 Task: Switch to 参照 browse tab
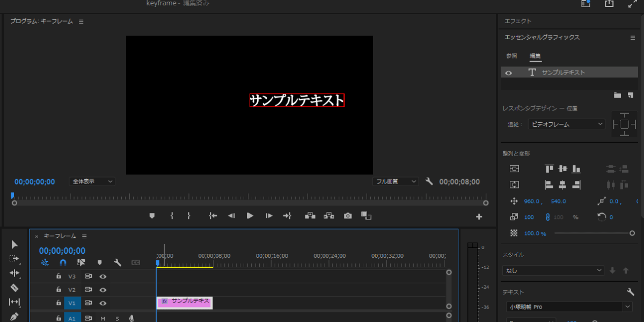click(x=511, y=56)
